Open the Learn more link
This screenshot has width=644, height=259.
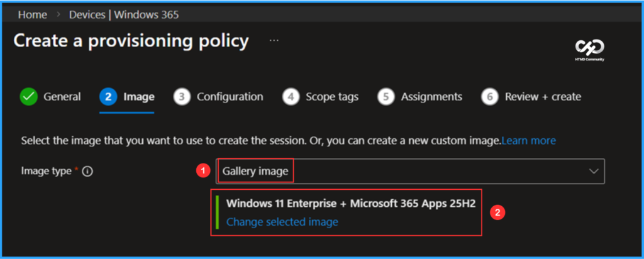pyautogui.click(x=528, y=141)
